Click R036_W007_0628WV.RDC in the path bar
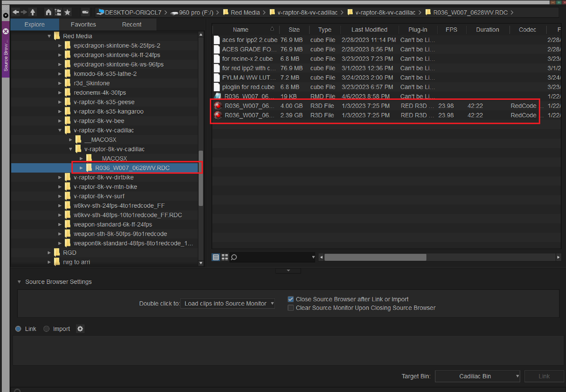This screenshot has height=392, width=566. coord(470,12)
